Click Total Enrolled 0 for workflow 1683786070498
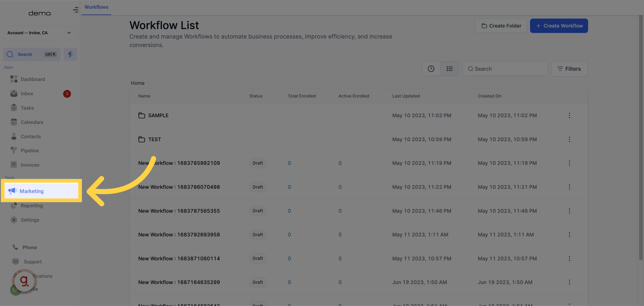 point(289,187)
